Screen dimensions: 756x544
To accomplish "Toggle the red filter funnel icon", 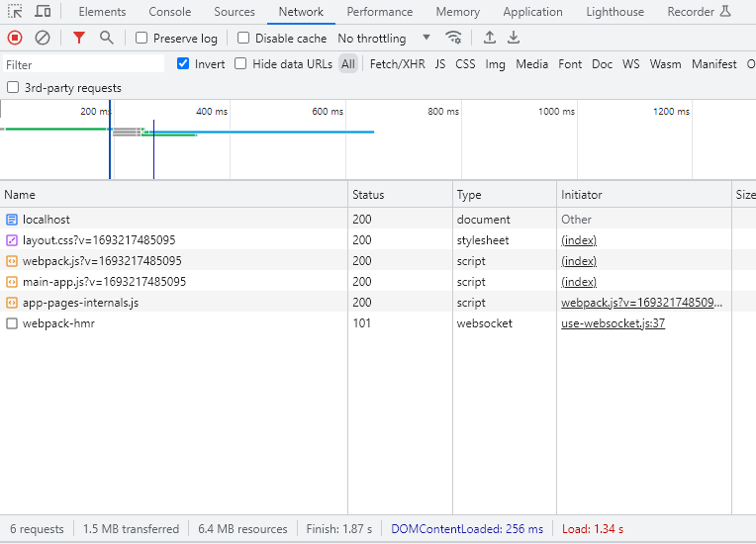I will [x=79, y=38].
